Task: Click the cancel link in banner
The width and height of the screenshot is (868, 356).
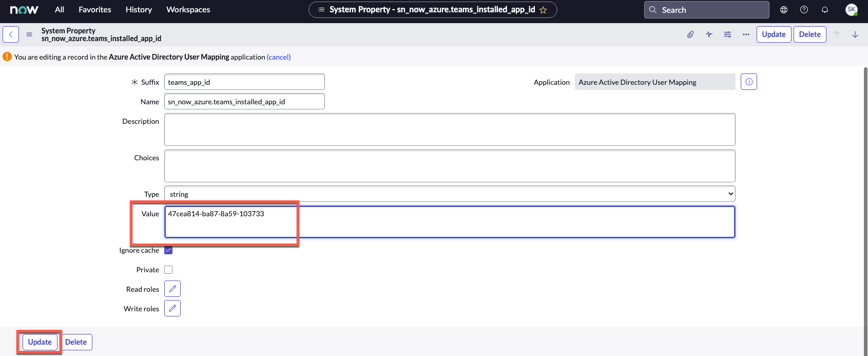Action: point(279,57)
